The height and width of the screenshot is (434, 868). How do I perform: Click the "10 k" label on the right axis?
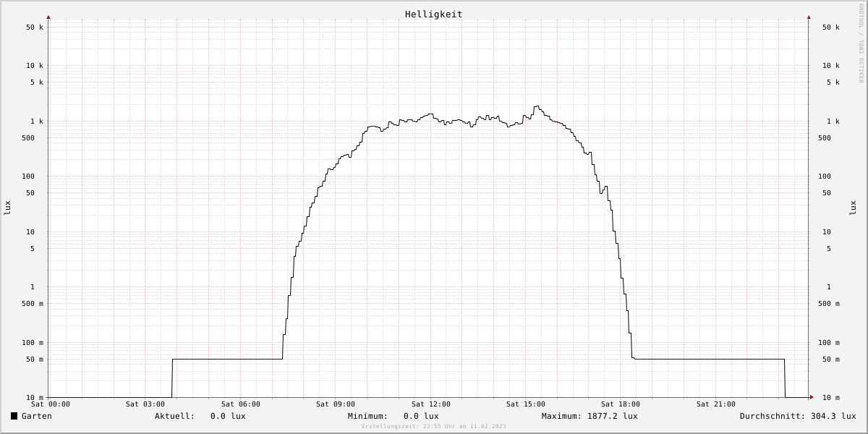point(831,66)
